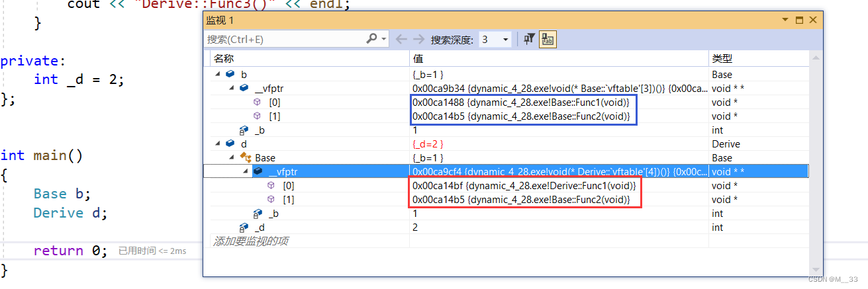
Task: Maximize the 监视 1 tool window
Action: click(x=799, y=21)
